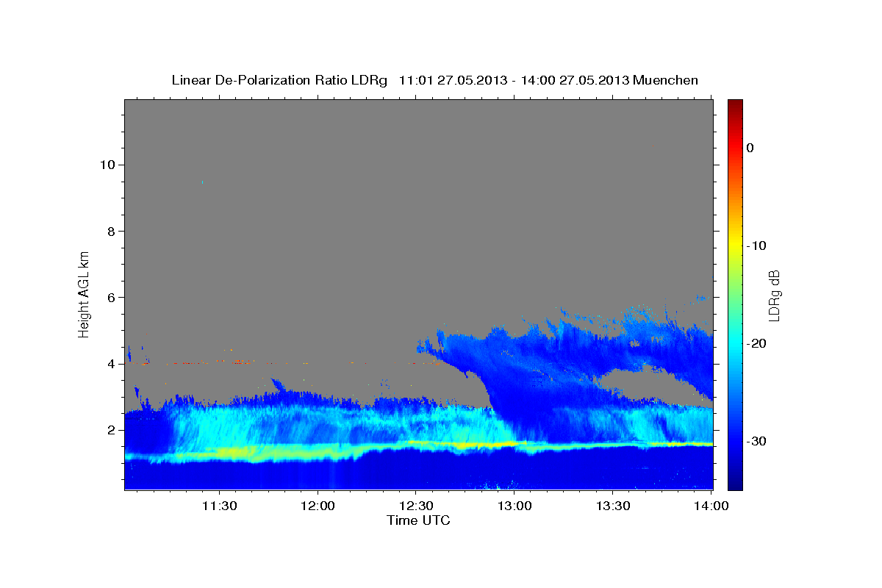
Task: Click the colorbar value 0
Action: click(750, 148)
